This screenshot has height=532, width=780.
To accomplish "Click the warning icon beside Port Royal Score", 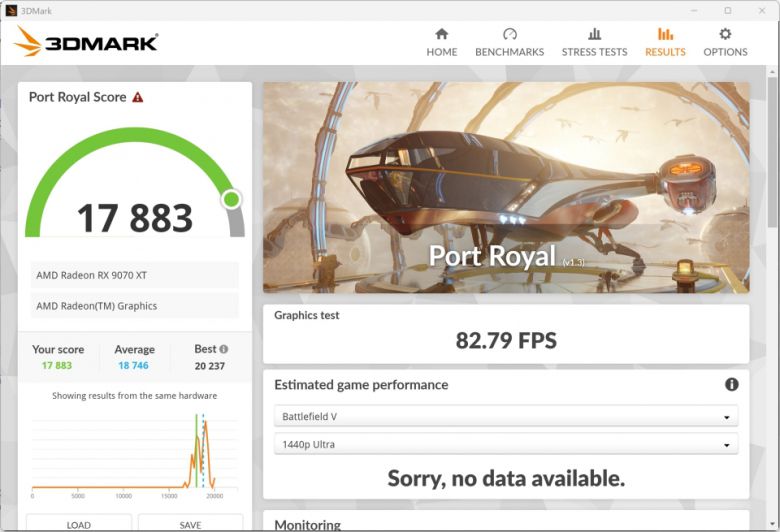I will pos(138,98).
